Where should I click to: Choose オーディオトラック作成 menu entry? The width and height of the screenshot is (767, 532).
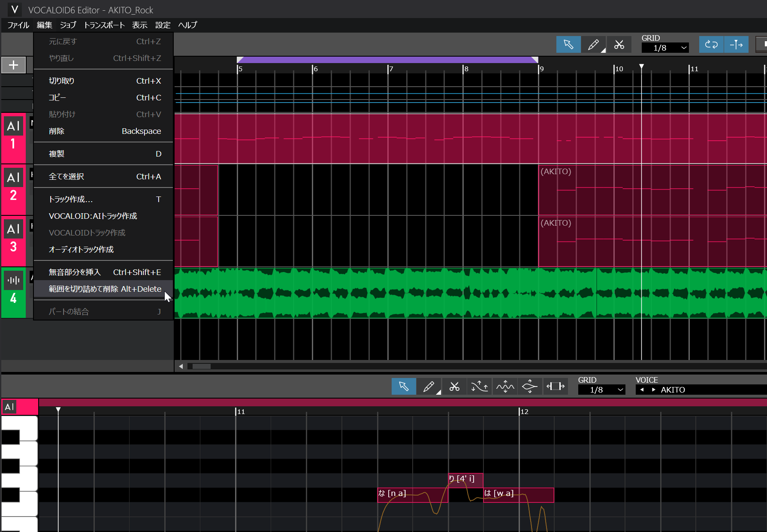pos(103,249)
